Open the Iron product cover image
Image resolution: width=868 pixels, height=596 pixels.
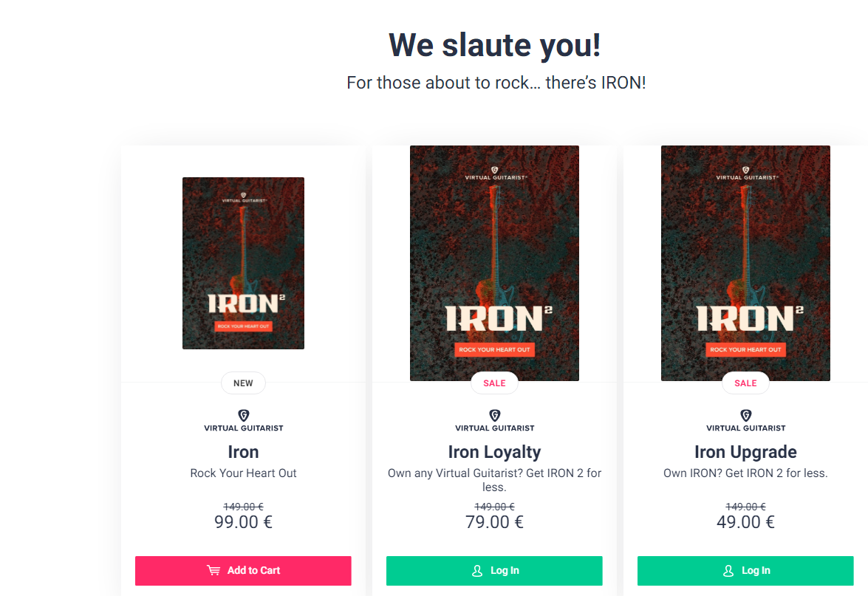point(243,263)
